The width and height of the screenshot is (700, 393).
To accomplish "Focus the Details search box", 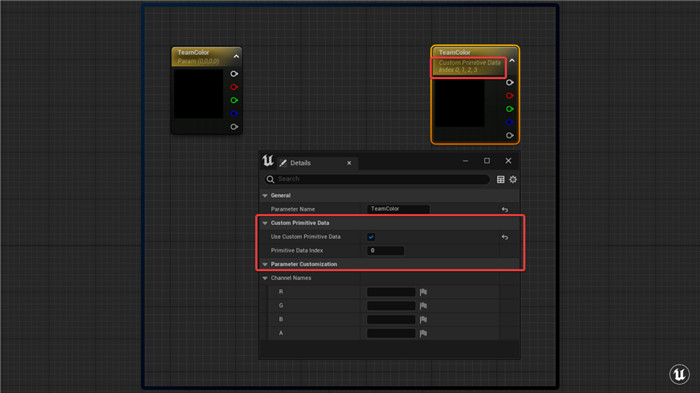I will click(377, 179).
